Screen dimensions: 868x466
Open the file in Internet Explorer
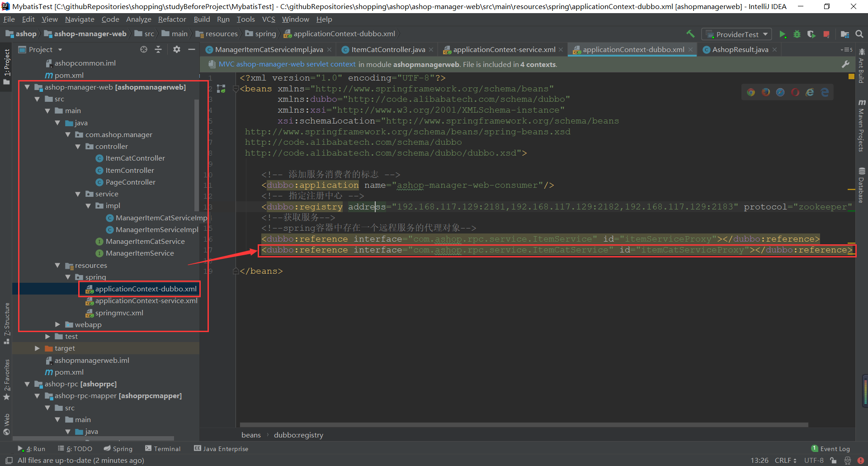[x=810, y=92]
